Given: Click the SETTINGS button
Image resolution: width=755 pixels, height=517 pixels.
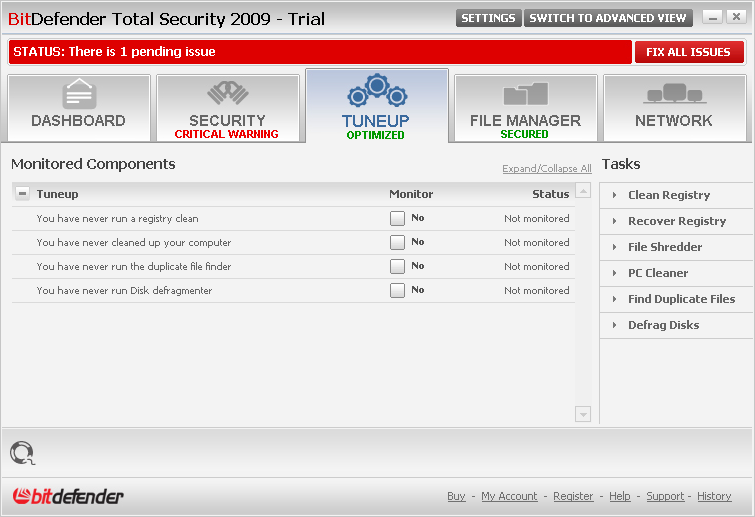Looking at the screenshot, I should (488, 18).
